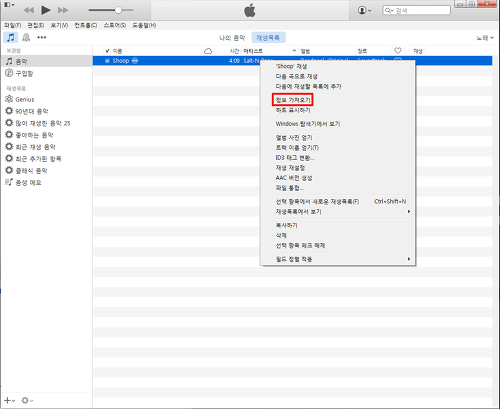Uncheck the Shoop song checkbox
This screenshot has width=500, height=409.
point(107,61)
